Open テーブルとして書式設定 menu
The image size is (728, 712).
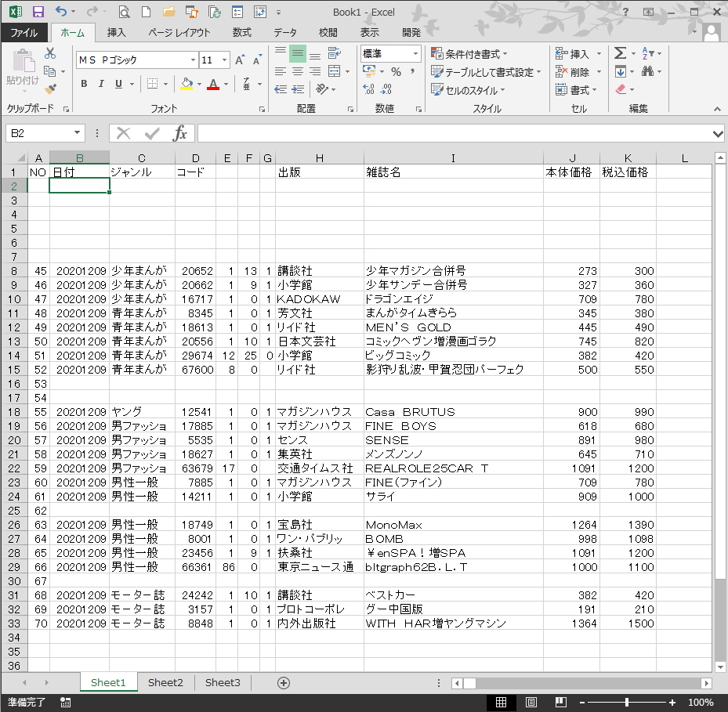[486, 72]
